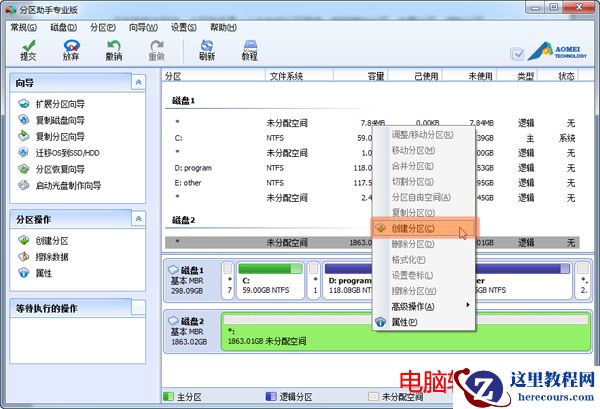Select the E: other row in the table
This screenshot has width=600, height=409.
[x=372, y=183]
